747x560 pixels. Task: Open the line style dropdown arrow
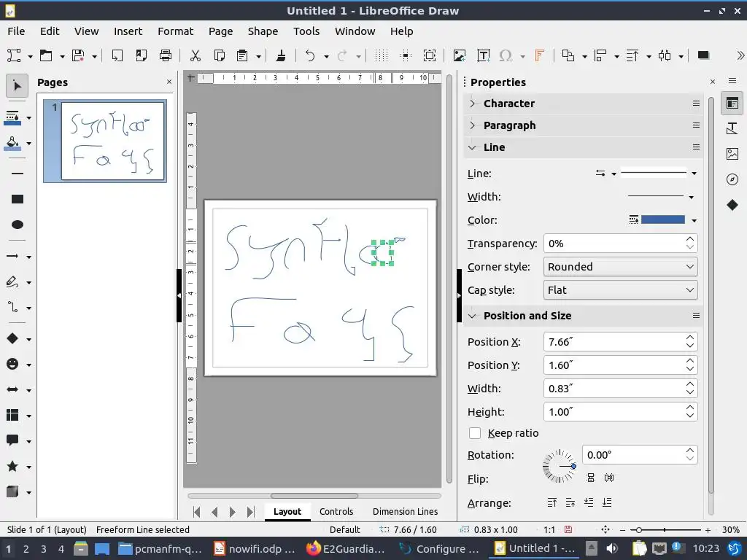[x=694, y=174]
